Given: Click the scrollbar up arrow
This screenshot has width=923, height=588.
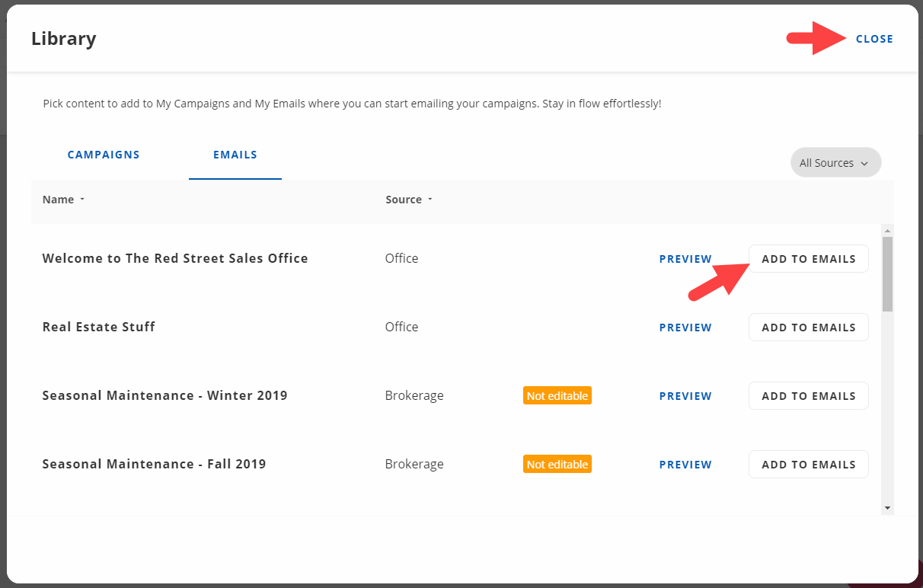Looking at the screenshot, I should [887, 230].
